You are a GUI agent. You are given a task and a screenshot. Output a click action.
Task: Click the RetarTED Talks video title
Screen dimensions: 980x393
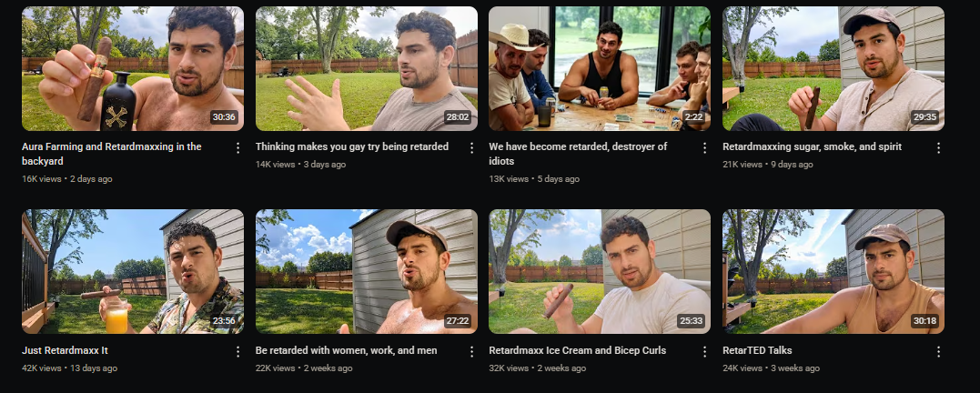click(757, 350)
